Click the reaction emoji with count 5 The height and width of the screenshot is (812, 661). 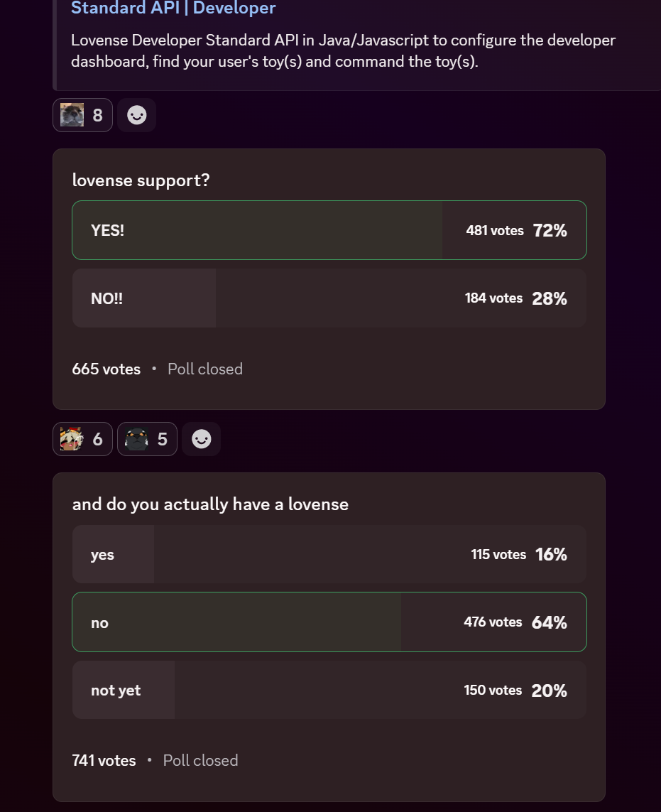(x=147, y=439)
